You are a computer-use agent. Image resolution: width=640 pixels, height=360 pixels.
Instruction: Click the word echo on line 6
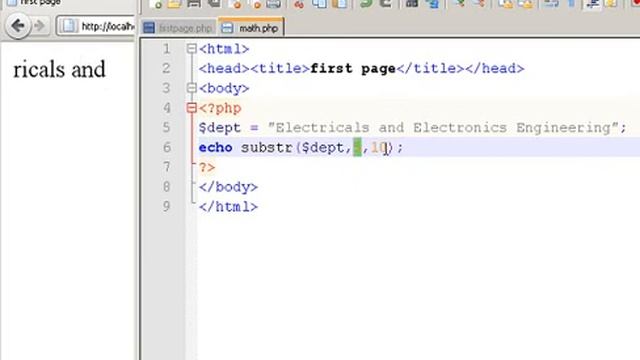[x=216, y=147]
